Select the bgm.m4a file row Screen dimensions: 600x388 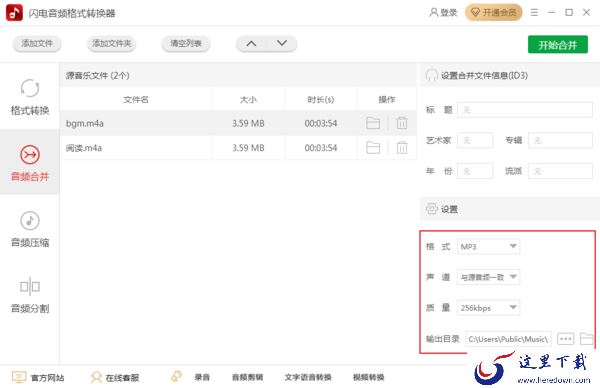[238, 123]
